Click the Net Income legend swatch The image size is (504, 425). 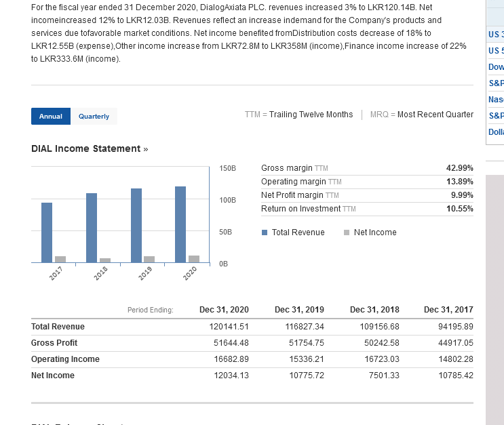tap(347, 232)
